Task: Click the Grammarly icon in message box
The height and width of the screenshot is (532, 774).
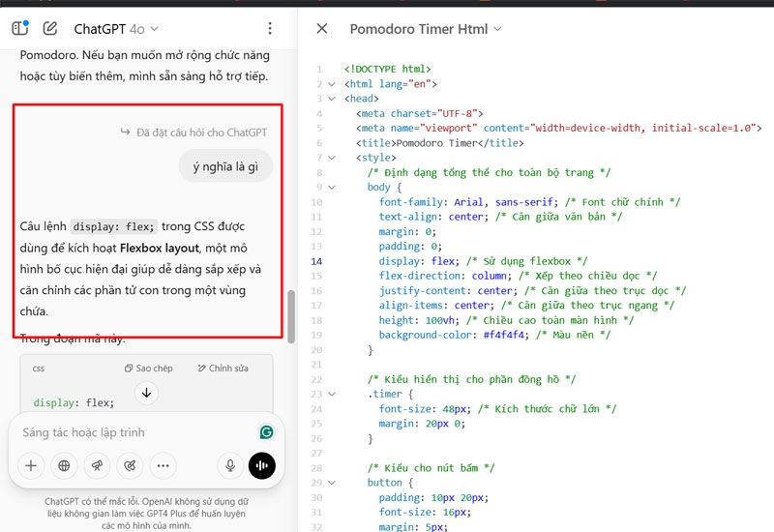Action: click(266, 432)
